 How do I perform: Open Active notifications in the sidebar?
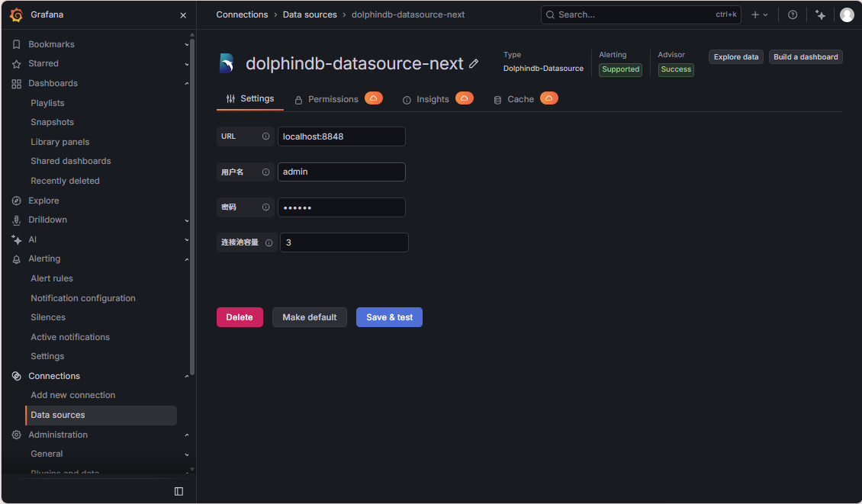coord(70,338)
